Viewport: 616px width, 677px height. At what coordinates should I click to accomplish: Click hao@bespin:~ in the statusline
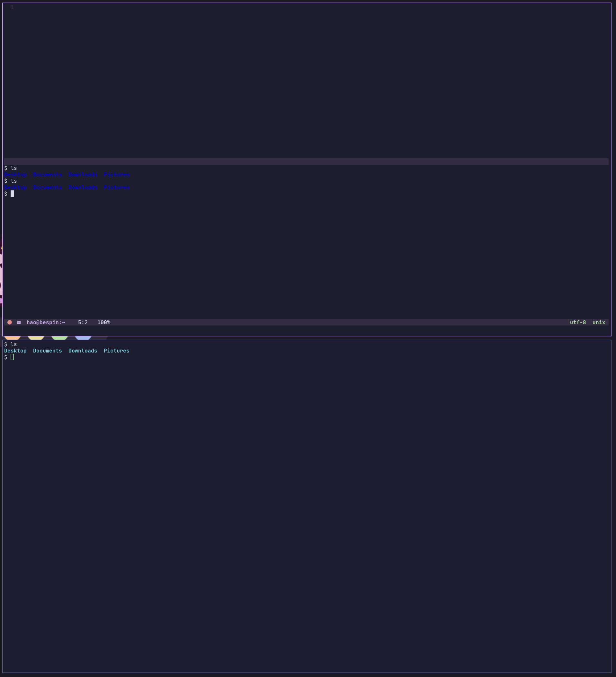click(x=46, y=322)
